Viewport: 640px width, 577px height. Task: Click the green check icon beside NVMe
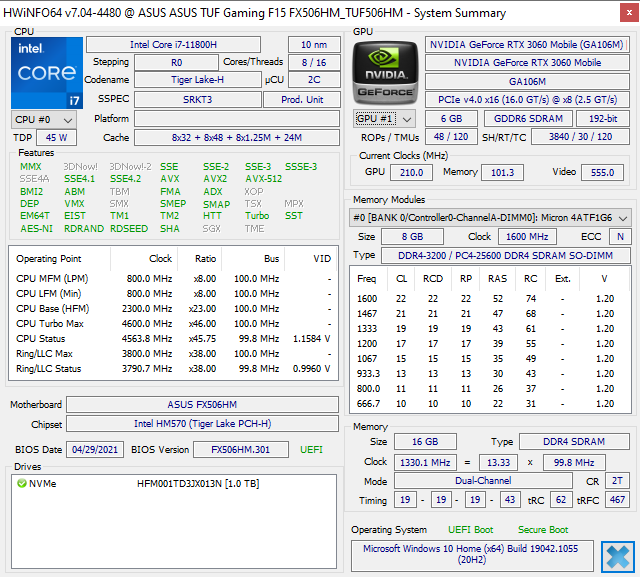pos(22,484)
